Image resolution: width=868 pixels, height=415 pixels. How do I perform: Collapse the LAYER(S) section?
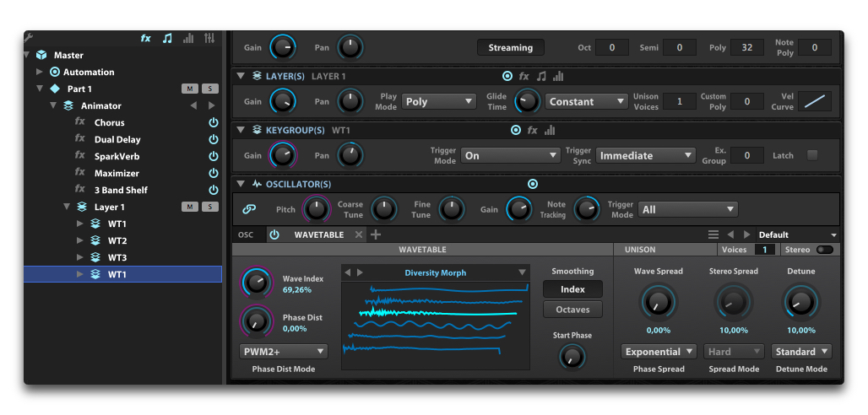point(241,77)
